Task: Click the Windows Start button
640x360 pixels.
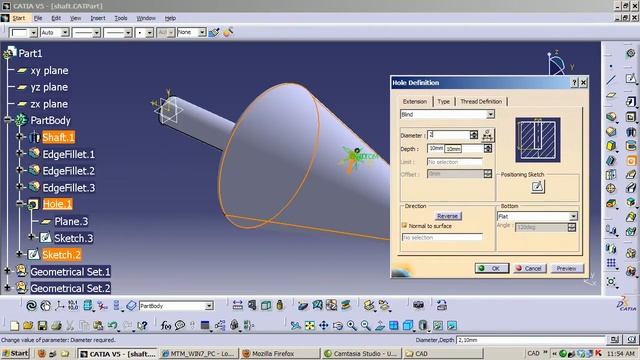Action: pyautogui.click(x=15, y=353)
